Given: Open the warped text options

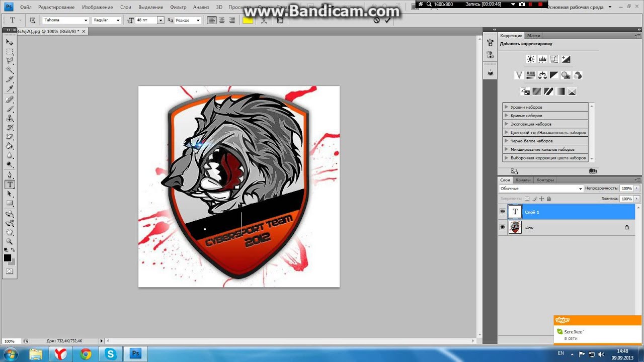Looking at the screenshot, I should (264, 20).
